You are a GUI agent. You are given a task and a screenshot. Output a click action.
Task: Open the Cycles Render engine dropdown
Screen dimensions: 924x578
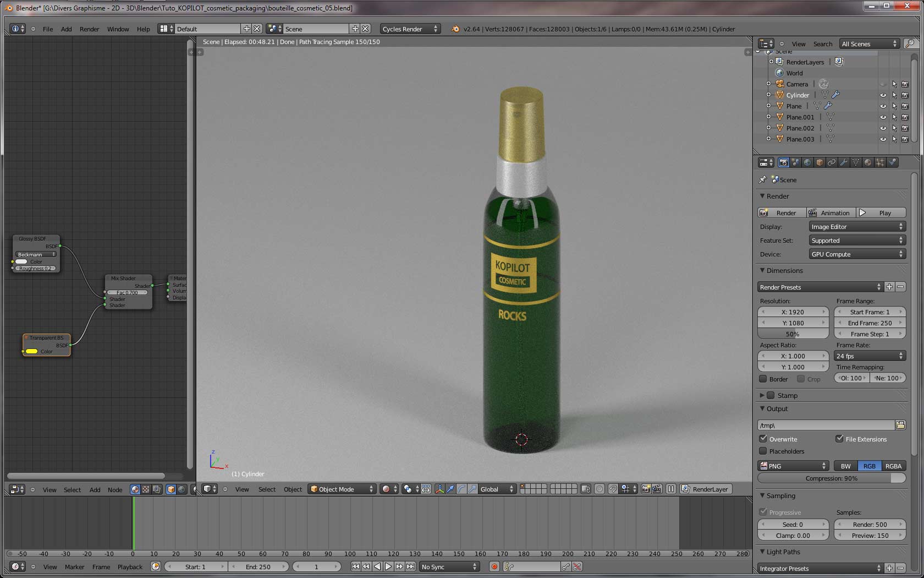410,29
